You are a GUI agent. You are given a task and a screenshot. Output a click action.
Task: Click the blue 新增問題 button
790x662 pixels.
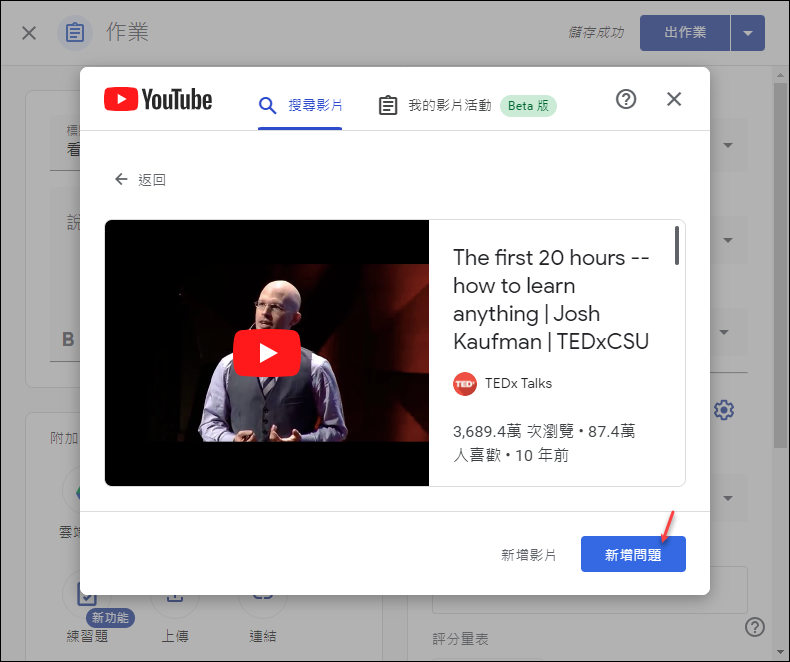click(x=633, y=554)
